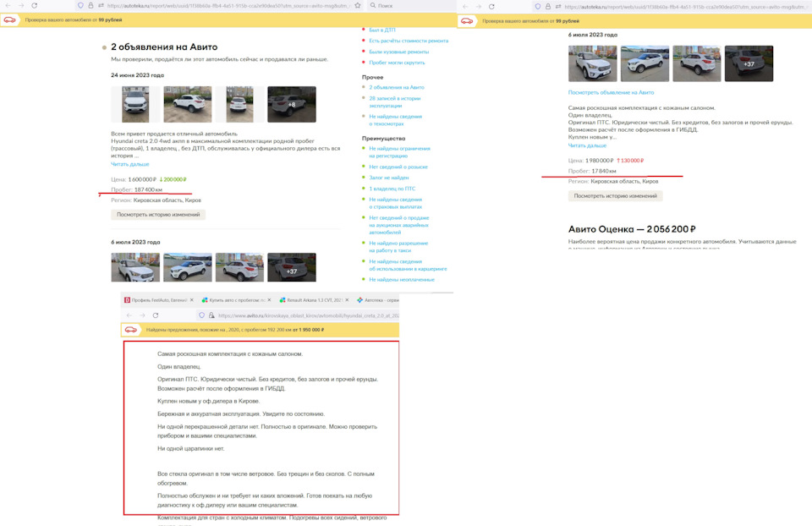Screen dimensions: 812x526
Task: Click shield icon in top-left browser address bar
Action: tap(81, 5)
